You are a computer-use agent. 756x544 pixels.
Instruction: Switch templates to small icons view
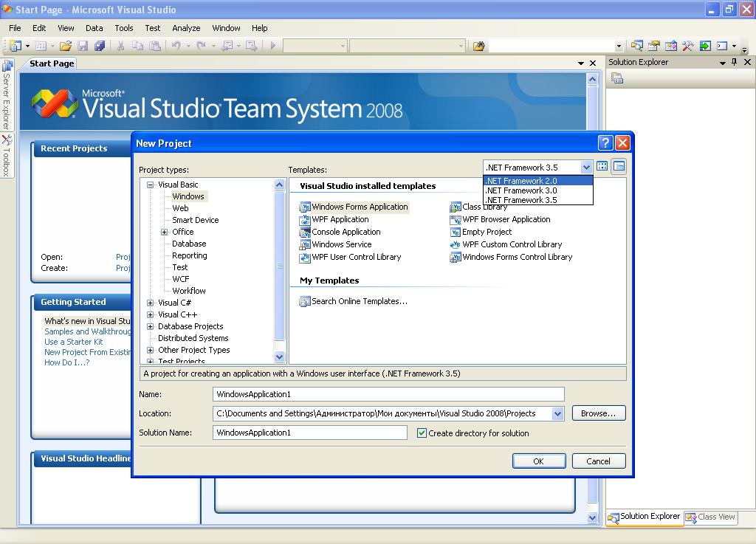619,167
